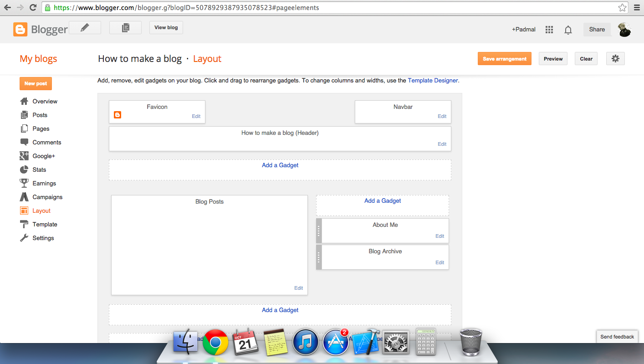View Stats in the sidebar

(33, 170)
